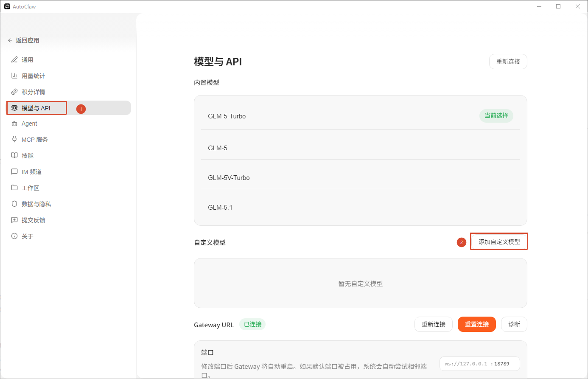Click the orange 重置连接 button
588x379 pixels.
[x=477, y=324]
